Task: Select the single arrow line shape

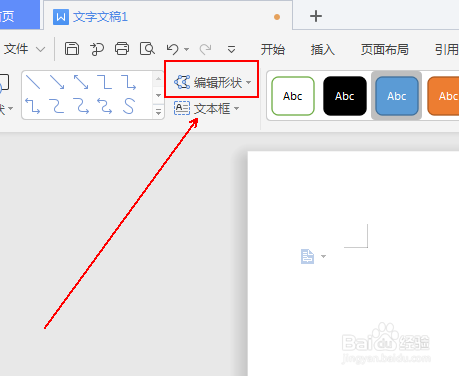Action: [x=57, y=82]
